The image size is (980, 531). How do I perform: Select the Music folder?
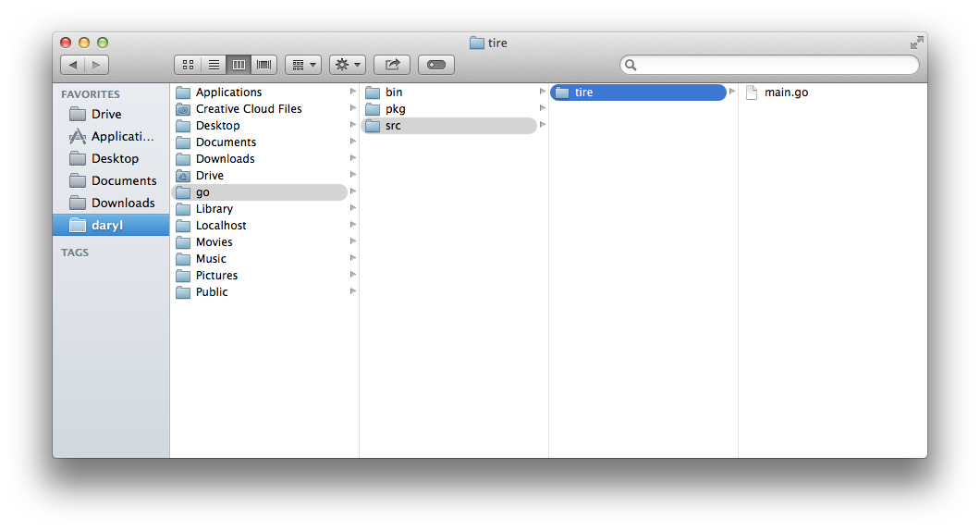[x=260, y=259]
